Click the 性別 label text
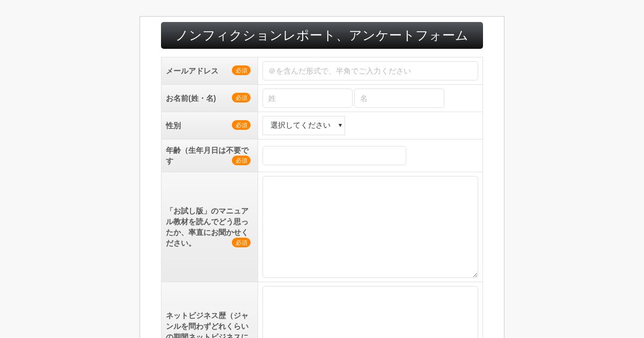Viewport: 644px width, 338px height. pos(173,126)
